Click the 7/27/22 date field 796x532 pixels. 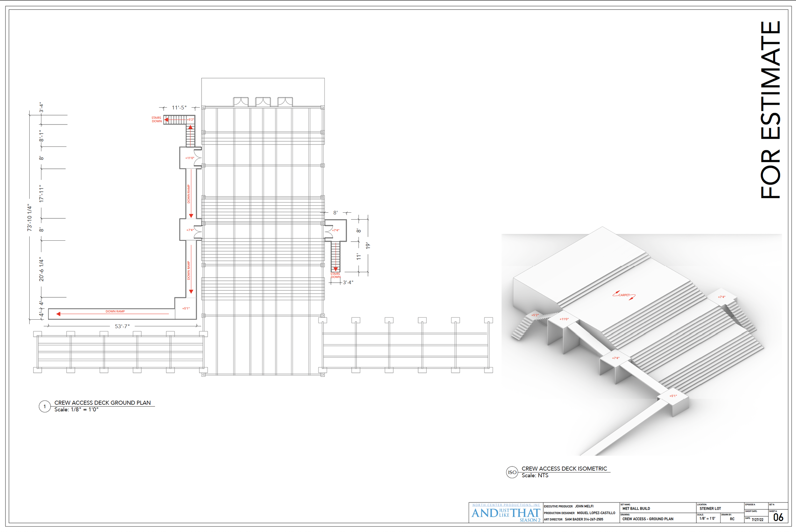pyautogui.click(x=758, y=520)
